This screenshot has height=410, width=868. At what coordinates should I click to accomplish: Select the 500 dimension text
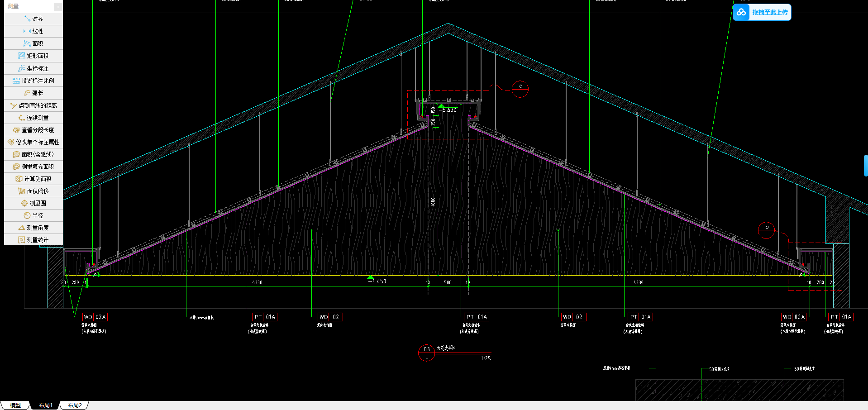[448, 282]
